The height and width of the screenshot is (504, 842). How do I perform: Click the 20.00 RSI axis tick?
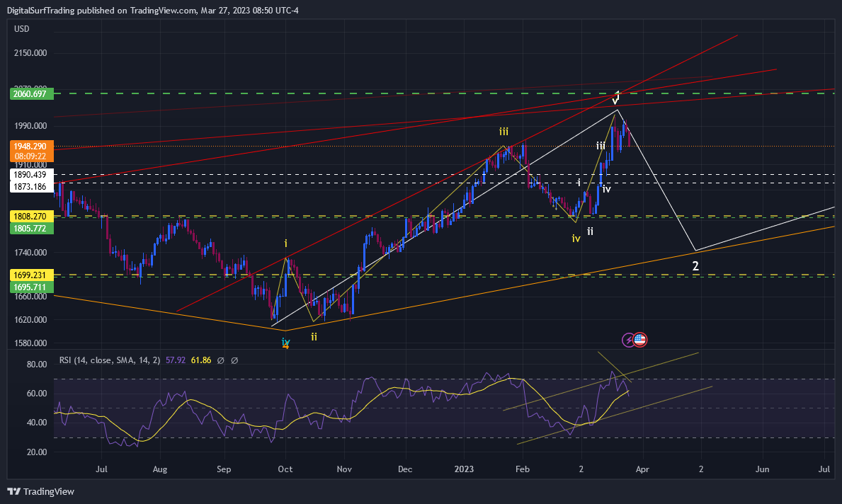point(37,452)
